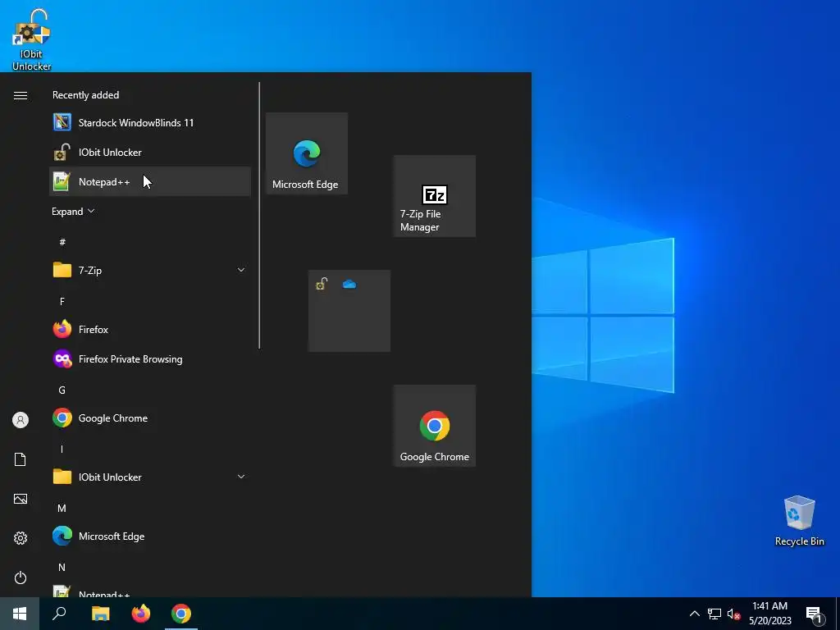Click the muted volume icon
Viewport: 840px width, 630px height.
(733, 614)
